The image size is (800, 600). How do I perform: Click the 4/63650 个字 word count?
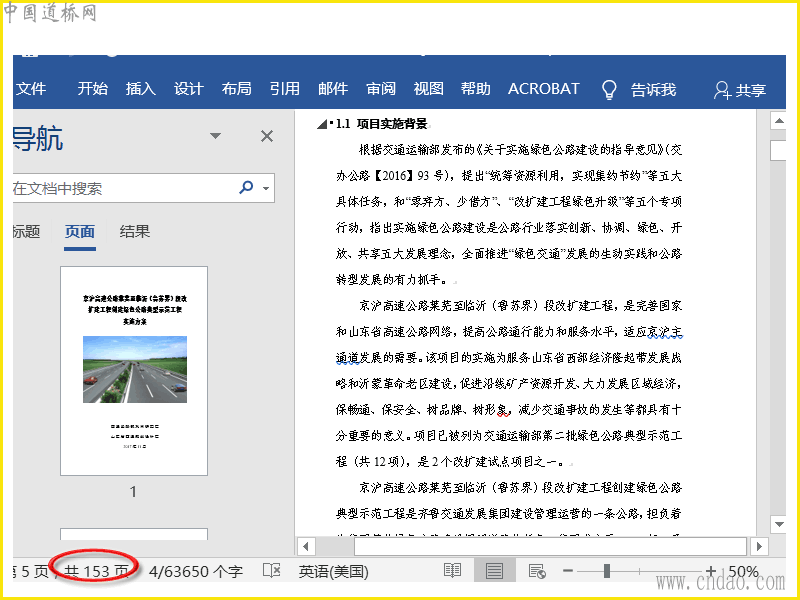pos(196,571)
